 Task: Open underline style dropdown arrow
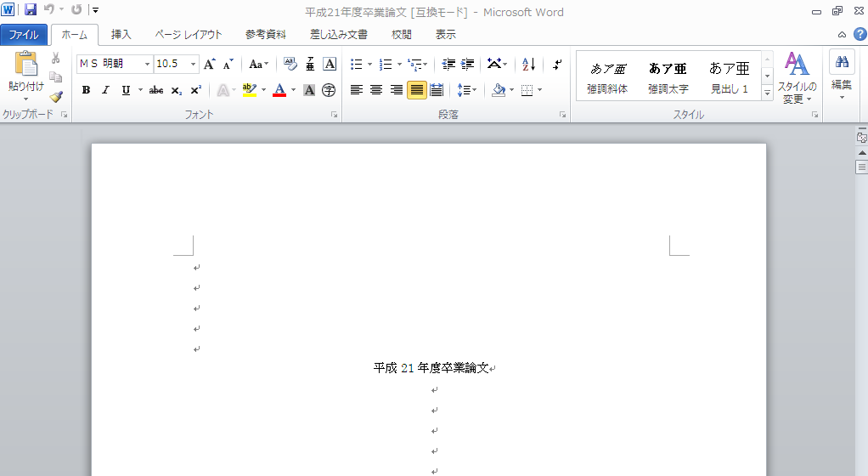click(x=141, y=90)
